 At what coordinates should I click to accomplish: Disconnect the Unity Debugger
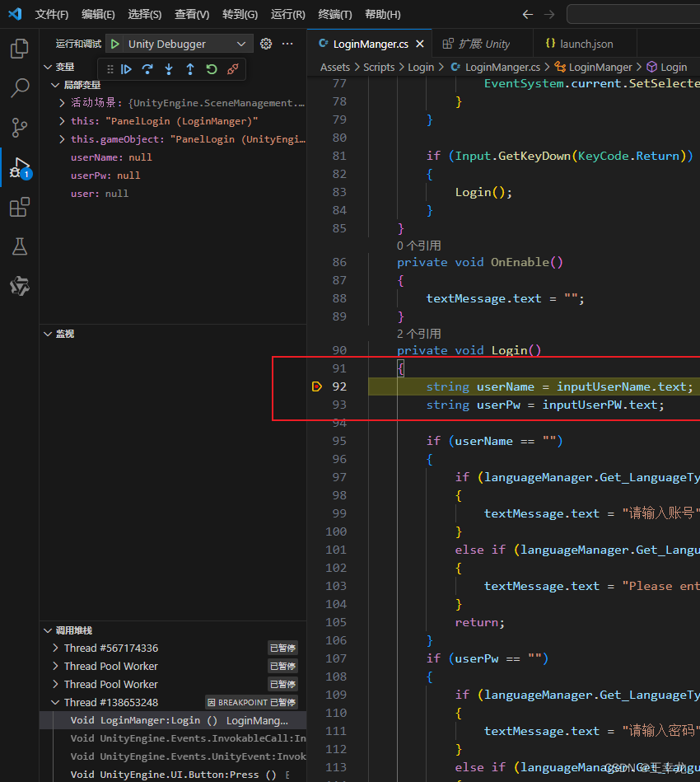pos(231,69)
